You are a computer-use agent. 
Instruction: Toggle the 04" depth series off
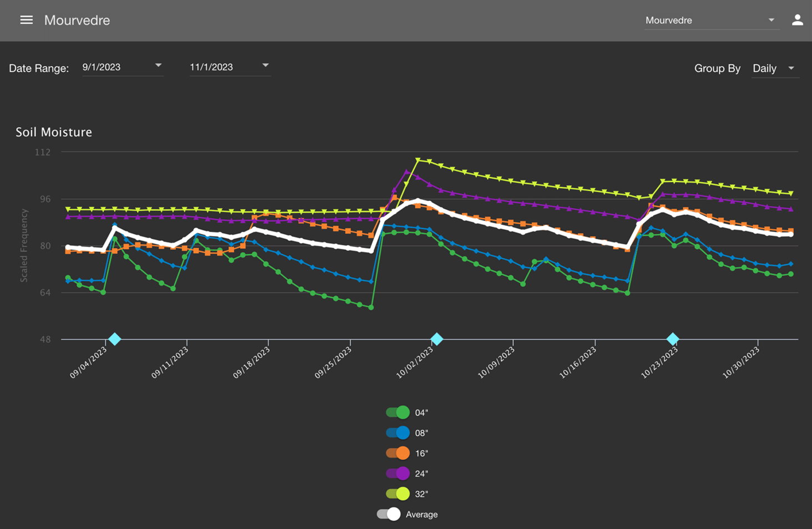coord(398,412)
